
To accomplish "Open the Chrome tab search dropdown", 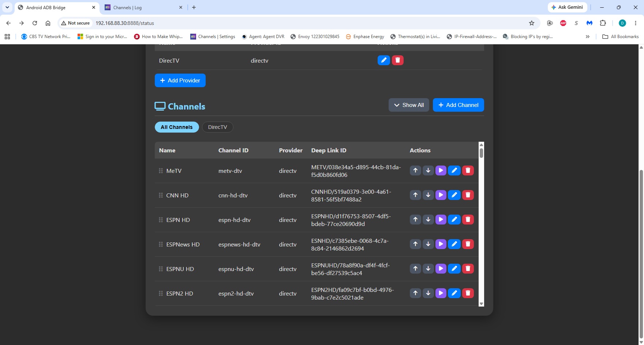I will click(7, 7).
